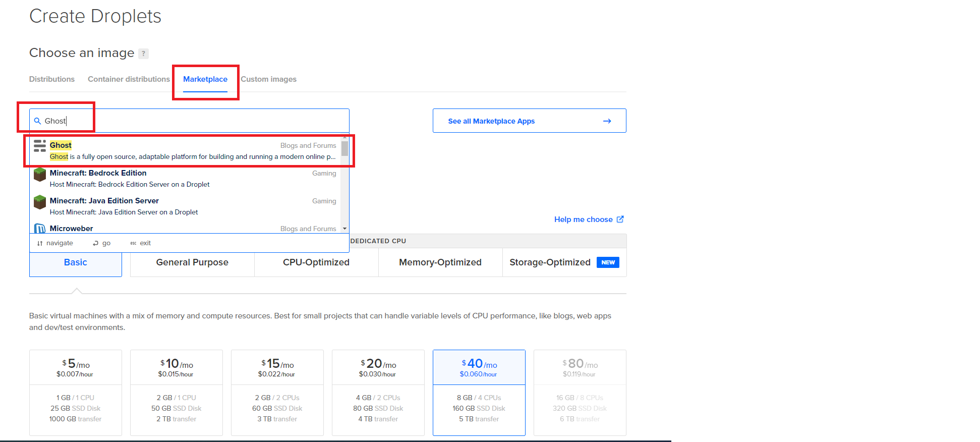Screen dimensions: 980x442
Task: Click the arrow icon on See all Marketplace Apps
Action: (x=607, y=121)
